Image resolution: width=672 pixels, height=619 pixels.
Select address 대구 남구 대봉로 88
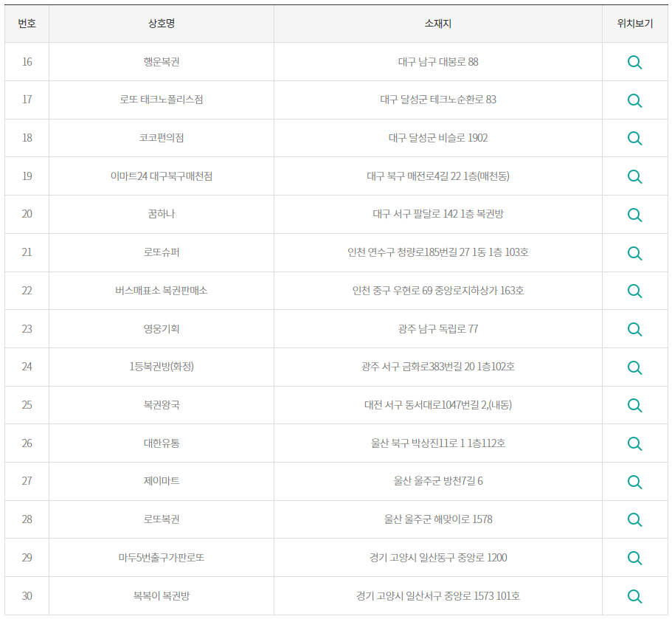pyautogui.click(x=438, y=62)
